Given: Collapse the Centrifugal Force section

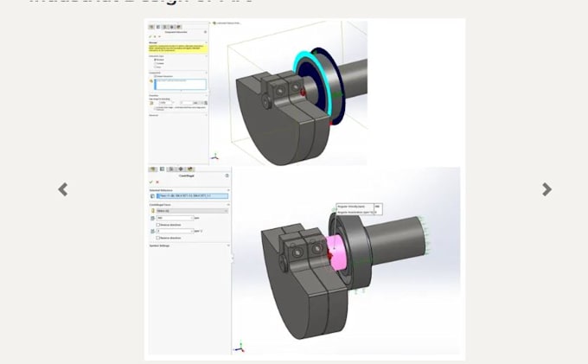Looking at the screenshot, I should 228,205.
